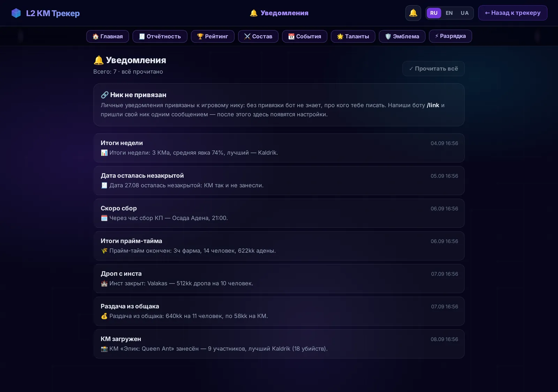Image resolution: width=558 pixels, height=392 pixels.
Task: Open notifications via the header bell button
Action: [x=413, y=13]
